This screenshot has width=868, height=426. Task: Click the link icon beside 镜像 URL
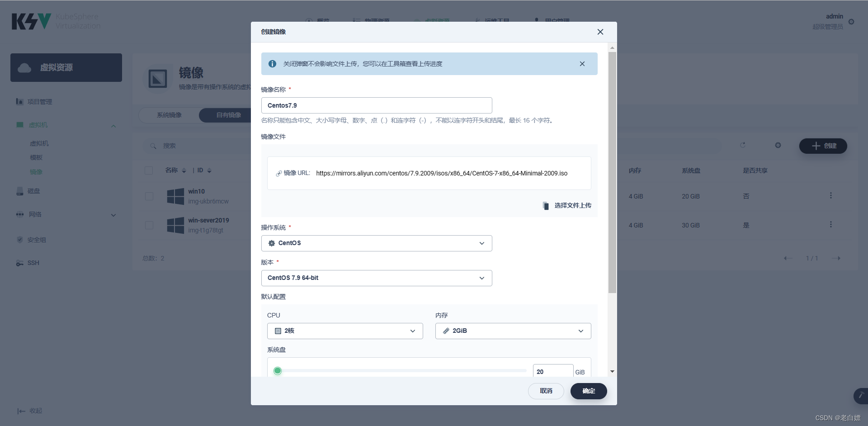[279, 173]
